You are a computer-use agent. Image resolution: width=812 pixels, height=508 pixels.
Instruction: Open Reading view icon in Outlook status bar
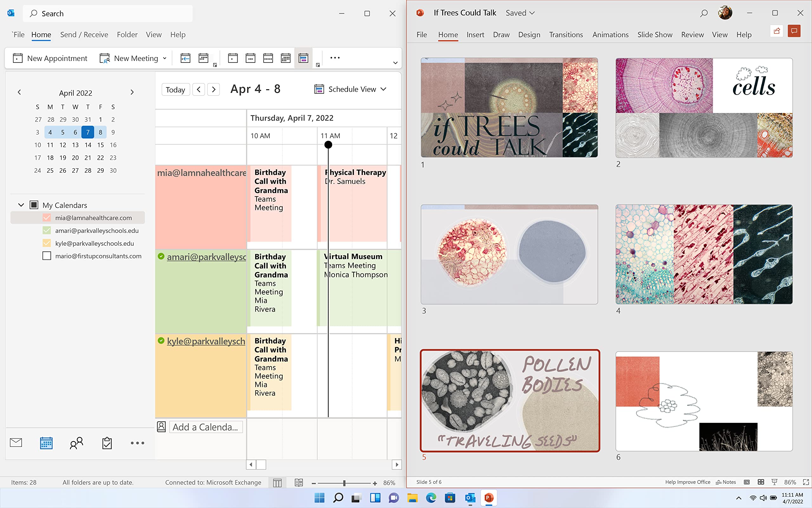(298, 483)
